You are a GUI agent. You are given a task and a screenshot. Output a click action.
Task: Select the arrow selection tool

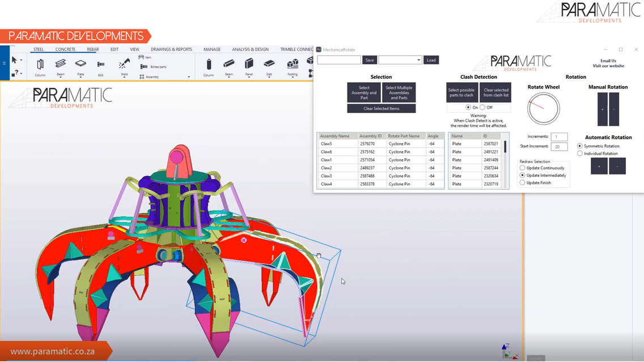pos(14,60)
